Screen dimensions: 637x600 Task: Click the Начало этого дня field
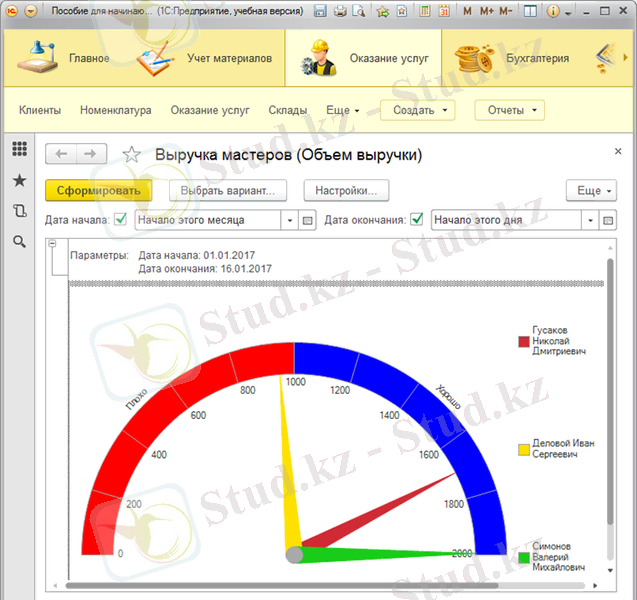tap(506, 220)
